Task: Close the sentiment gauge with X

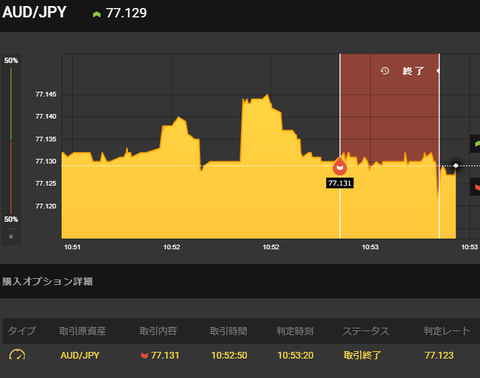Action: click(x=11, y=236)
